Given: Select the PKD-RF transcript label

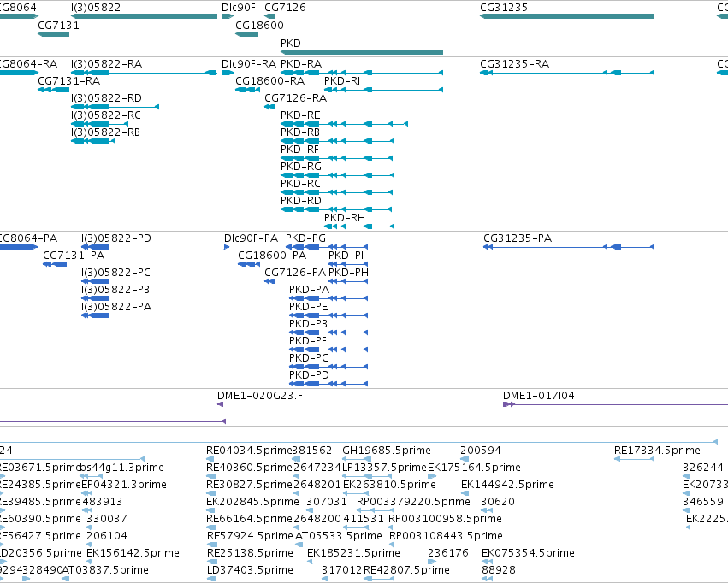Looking at the screenshot, I should 300,150.
